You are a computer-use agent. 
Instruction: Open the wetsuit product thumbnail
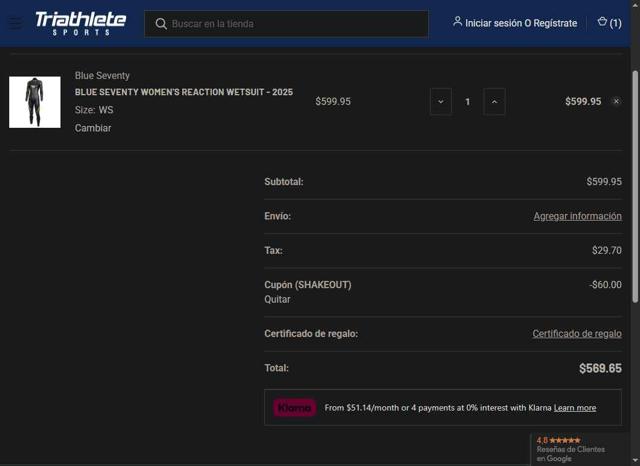[x=35, y=102]
